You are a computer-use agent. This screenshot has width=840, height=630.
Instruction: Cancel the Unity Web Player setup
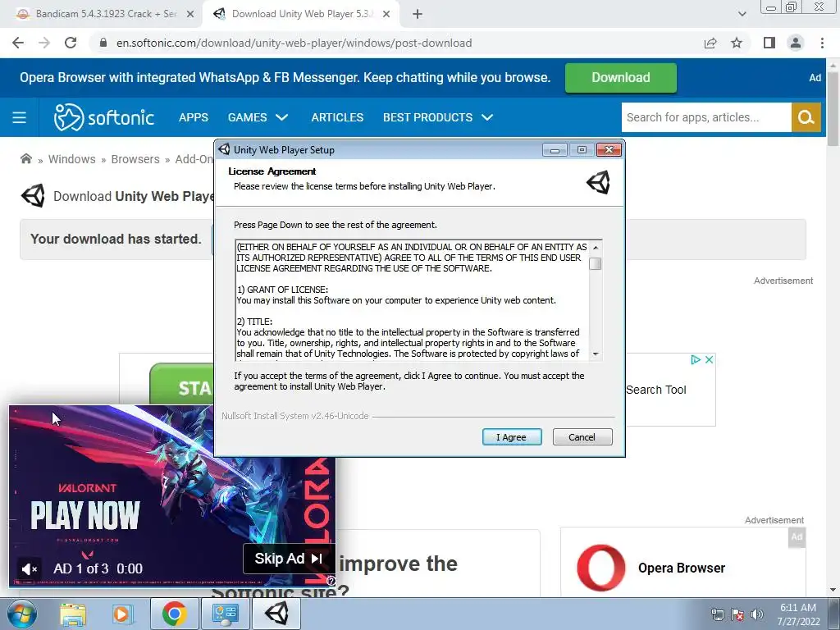(582, 437)
